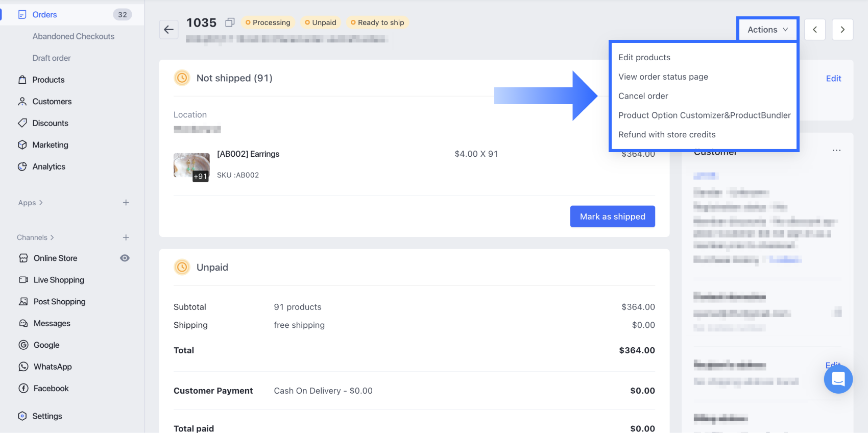
Task: Go to the previous order with the left chevron
Action: click(x=815, y=30)
